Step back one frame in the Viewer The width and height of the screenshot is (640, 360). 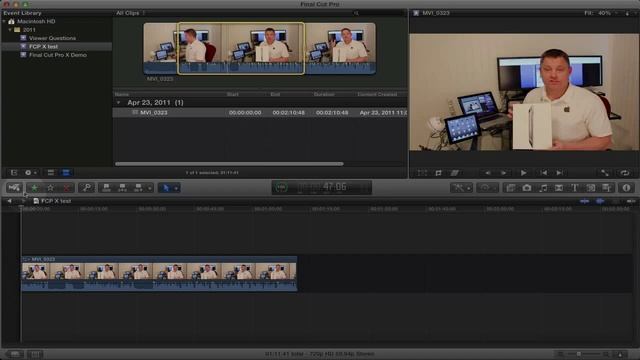coord(488,173)
